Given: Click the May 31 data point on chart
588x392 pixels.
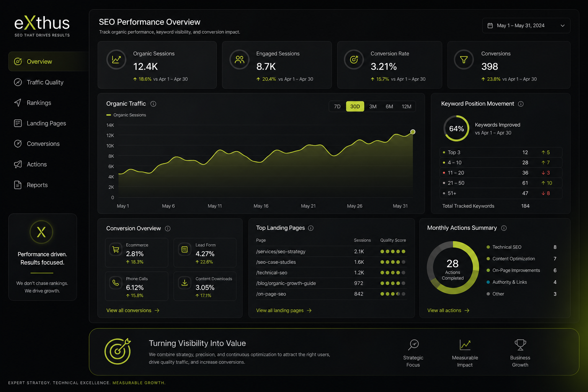Looking at the screenshot, I should (413, 132).
